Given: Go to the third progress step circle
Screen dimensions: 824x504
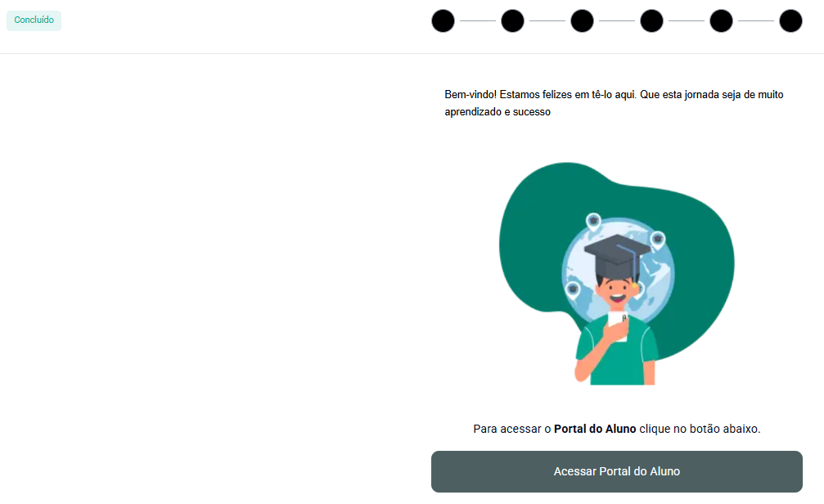Looking at the screenshot, I should 582,21.
